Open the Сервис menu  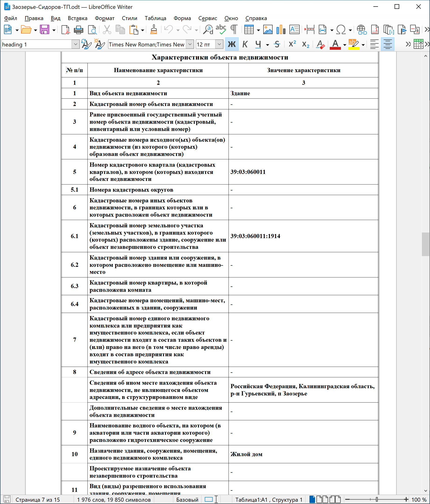(x=208, y=18)
